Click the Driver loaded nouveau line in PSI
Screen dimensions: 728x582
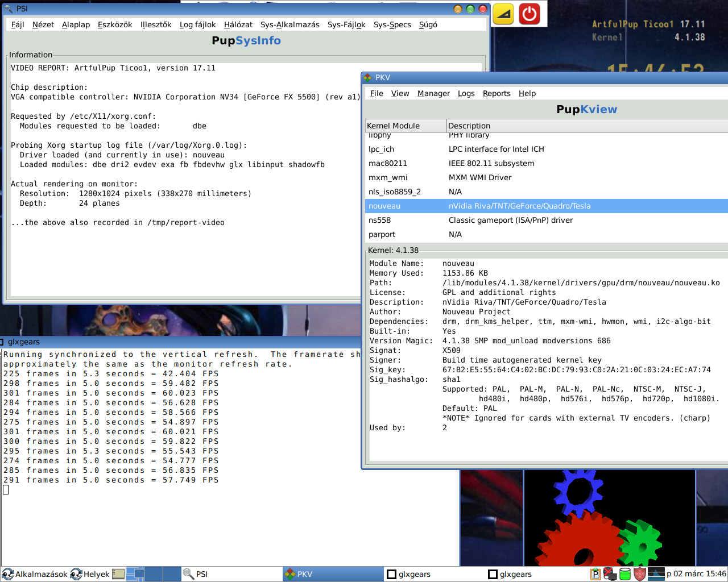[x=122, y=155]
